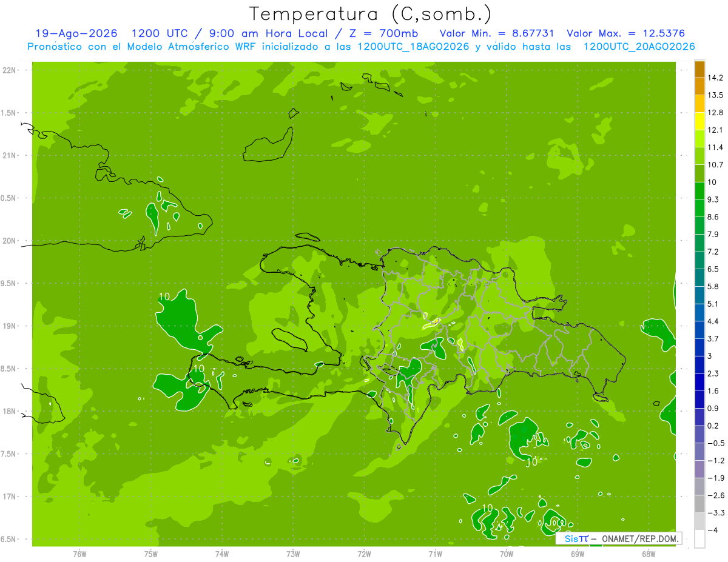
Task: Select the yellow swatch between 12.1 and 12.8
Action: 699,121
